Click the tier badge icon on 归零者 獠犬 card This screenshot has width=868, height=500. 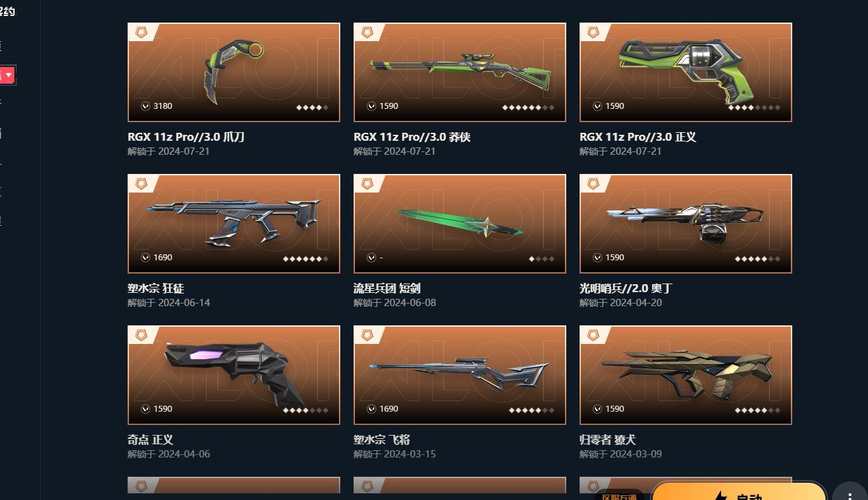point(594,335)
